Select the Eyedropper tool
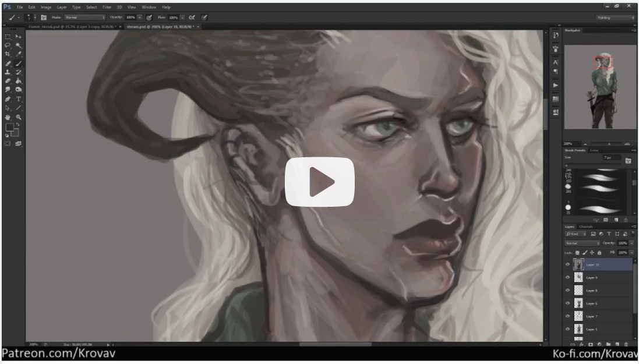Viewport: 639px width, 364px height. point(18,54)
